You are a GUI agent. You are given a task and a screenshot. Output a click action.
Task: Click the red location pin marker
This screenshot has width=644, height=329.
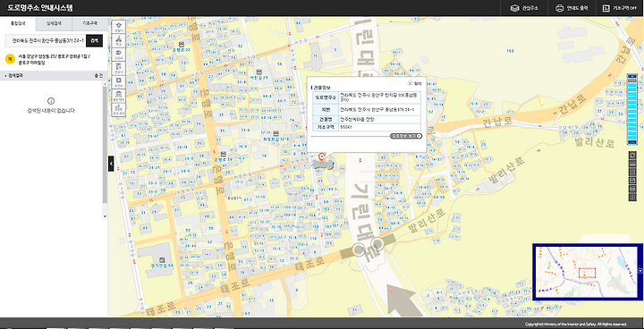click(x=322, y=157)
